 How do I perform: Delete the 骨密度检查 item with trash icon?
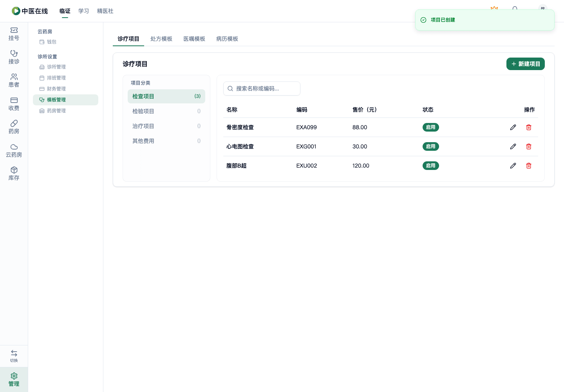pyautogui.click(x=529, y=127)
